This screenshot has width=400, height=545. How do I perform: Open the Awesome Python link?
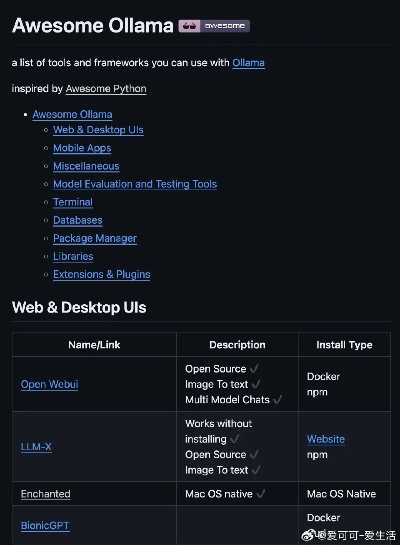coord(106,89)
